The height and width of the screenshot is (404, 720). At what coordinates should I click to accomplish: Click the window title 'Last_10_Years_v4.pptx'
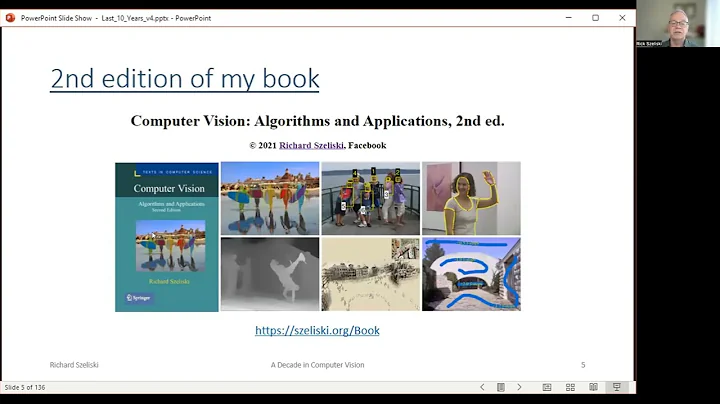click(135, 18)
